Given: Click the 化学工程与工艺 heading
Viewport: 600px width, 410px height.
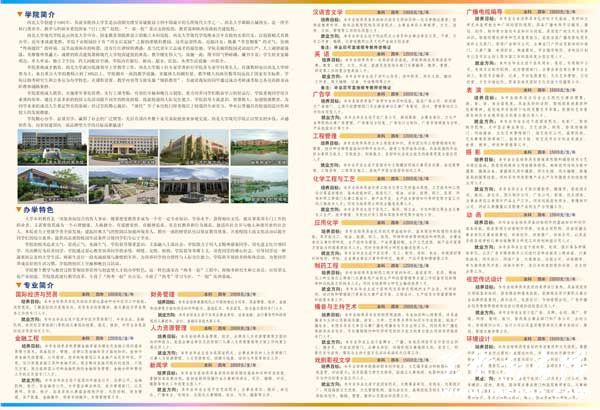Looking at the screenshot, I should tap(336, 176).
